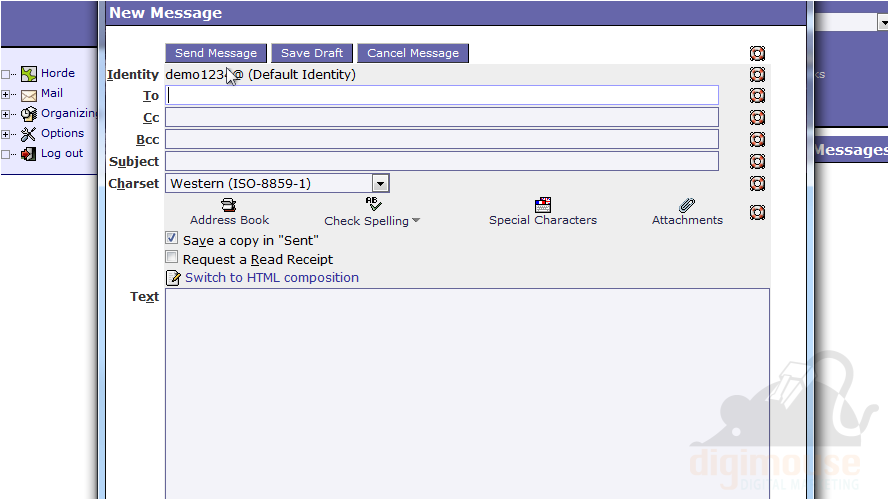Viewport: 889px width, 500px height.
Task: Open help icon for Bcc field
Action: pyautogui.click(x=757, y=139)
